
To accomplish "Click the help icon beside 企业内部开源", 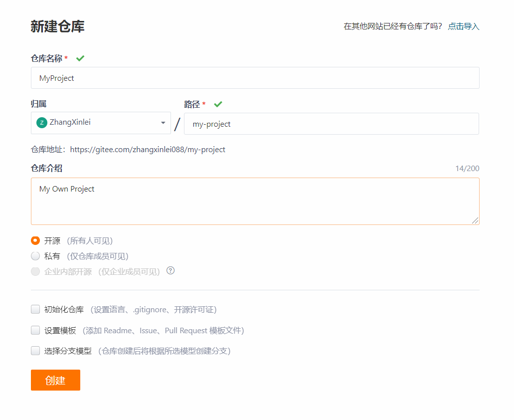I will point(171,271).
